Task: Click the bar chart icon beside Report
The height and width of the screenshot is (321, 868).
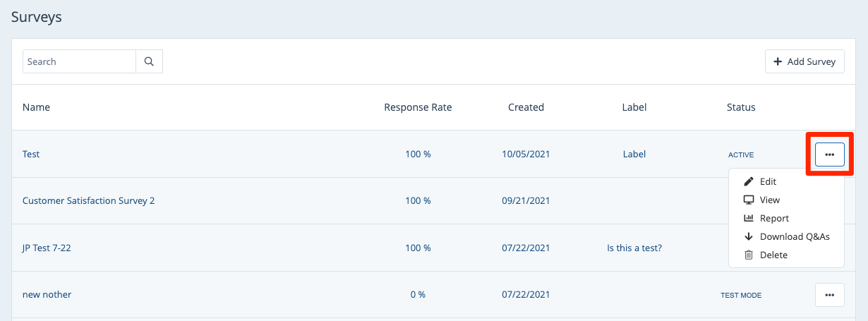Action: (x=749, y=218)
